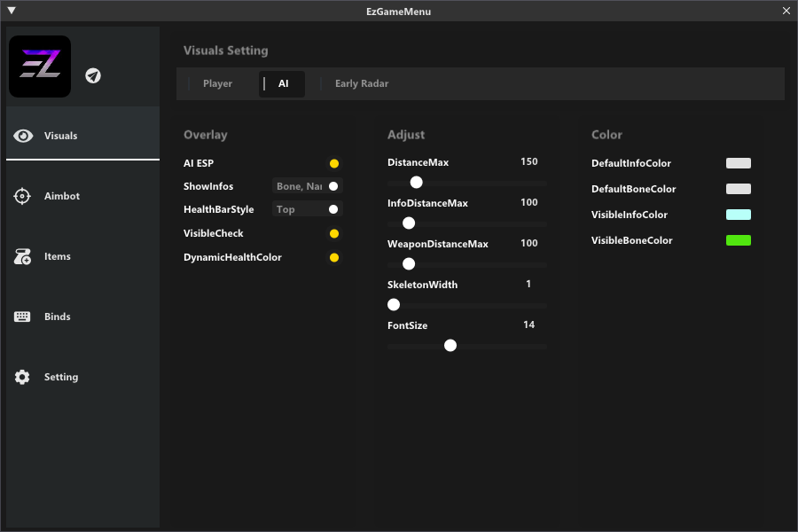Open the Setting section
798x532 pixels.
[x=83, y=377]
